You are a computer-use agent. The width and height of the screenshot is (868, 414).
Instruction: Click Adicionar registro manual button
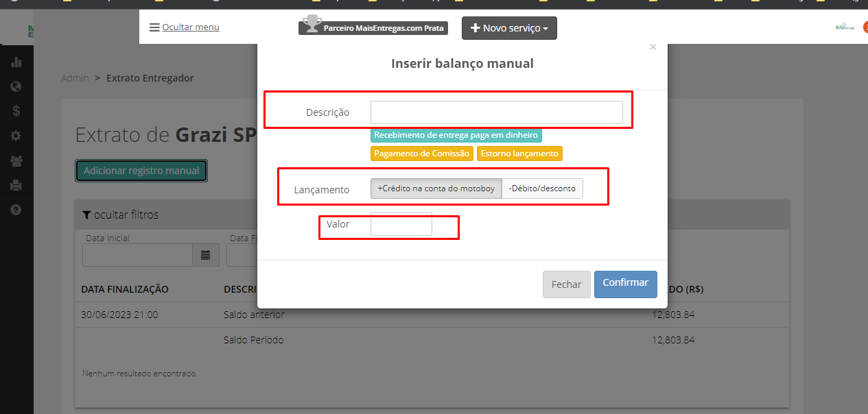tap(141, 171)
